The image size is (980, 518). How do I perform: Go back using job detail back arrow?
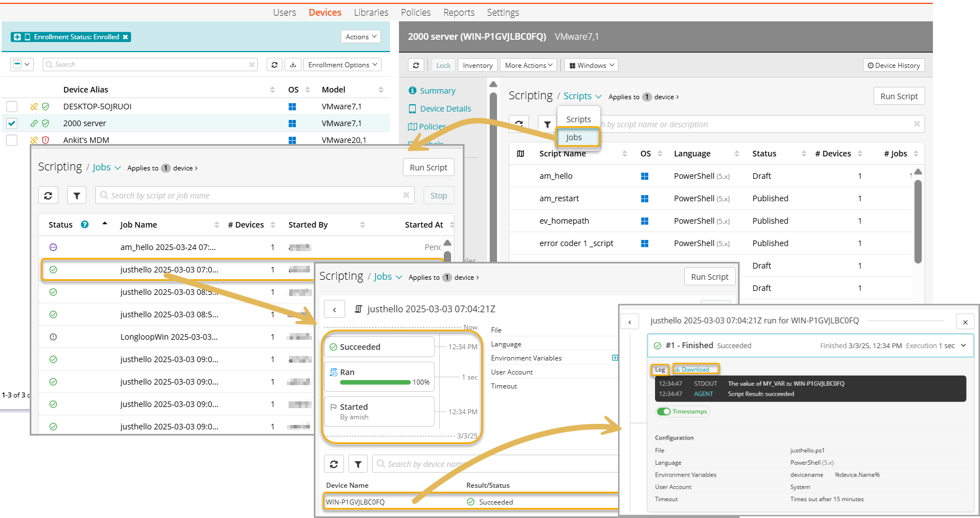pos(335,309)
